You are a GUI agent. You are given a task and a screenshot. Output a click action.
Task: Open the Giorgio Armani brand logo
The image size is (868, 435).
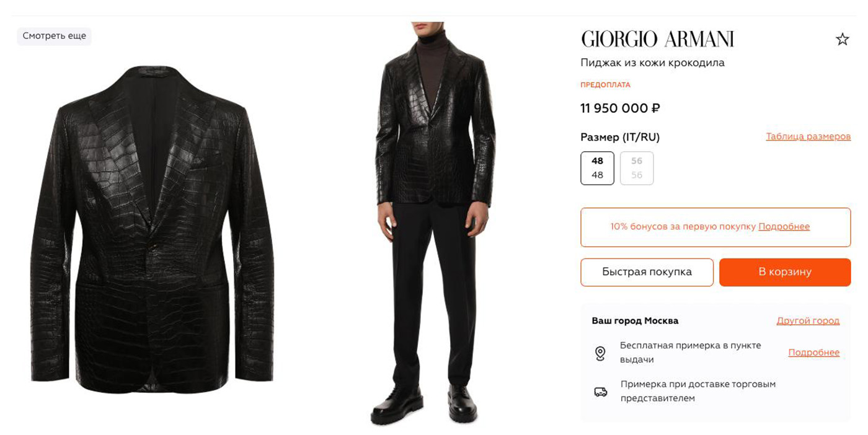(657, 39)
